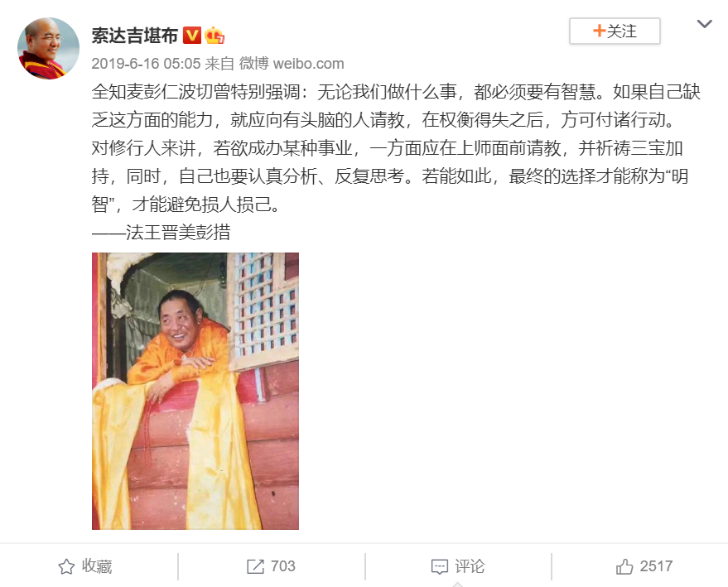Select the 收藏 label to bookmark the post
This screenshot has height=587, width=728.
point(97,566)
